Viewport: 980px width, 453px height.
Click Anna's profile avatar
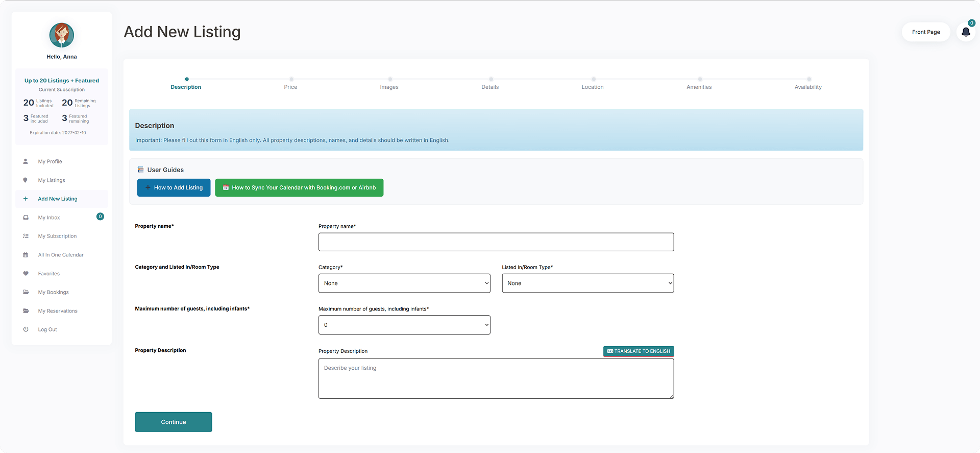(62, 35)
